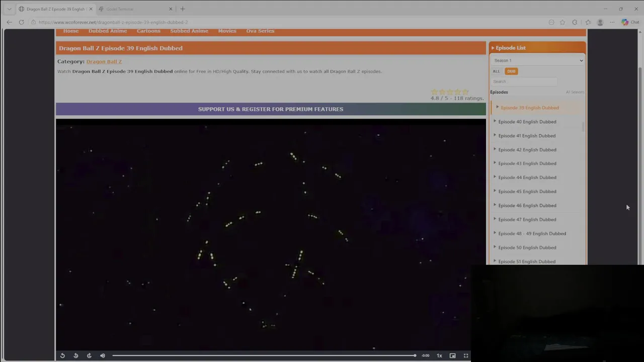The width and height of the screenshot is (644, 362).
Task: Click arrow beside Episode 45
Action: (x=495, y=191)
